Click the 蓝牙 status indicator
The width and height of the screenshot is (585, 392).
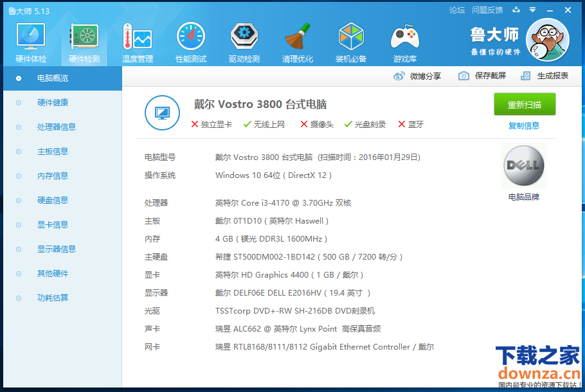click(411, 125)
